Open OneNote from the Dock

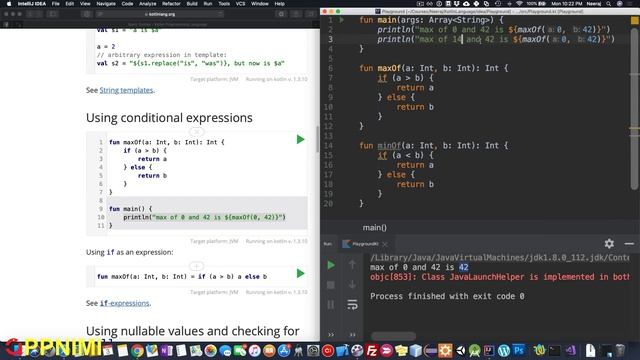pyautogui.click(x=167, y=351)
